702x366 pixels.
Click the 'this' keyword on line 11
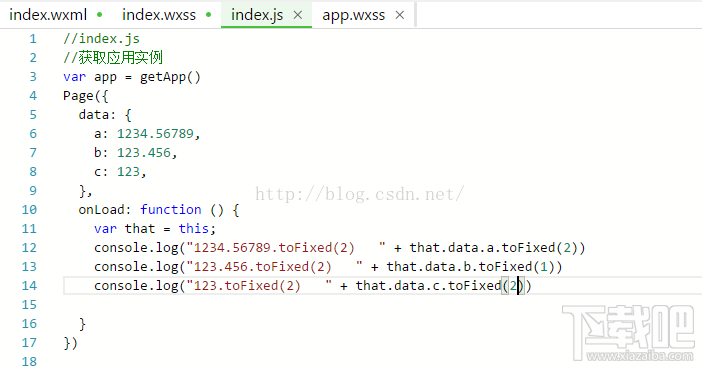pos(193,229)
